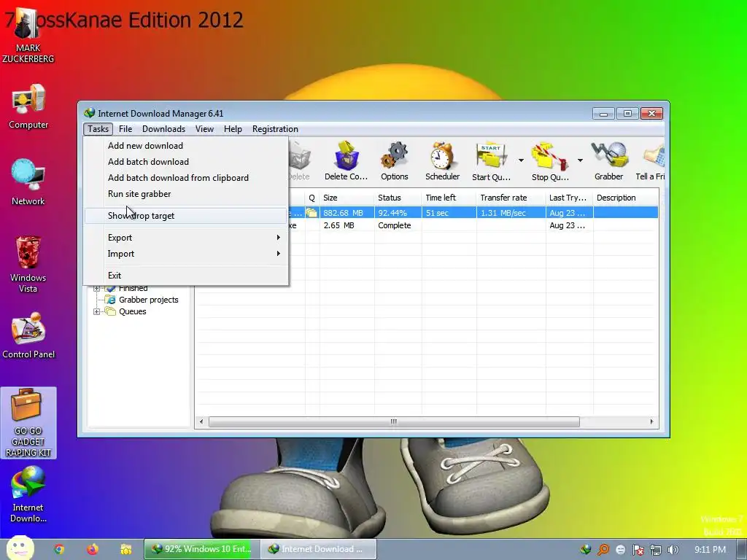Click the Start Queue toolbar icon
Screen dimensions: 747x560
(x=491, y=161)
